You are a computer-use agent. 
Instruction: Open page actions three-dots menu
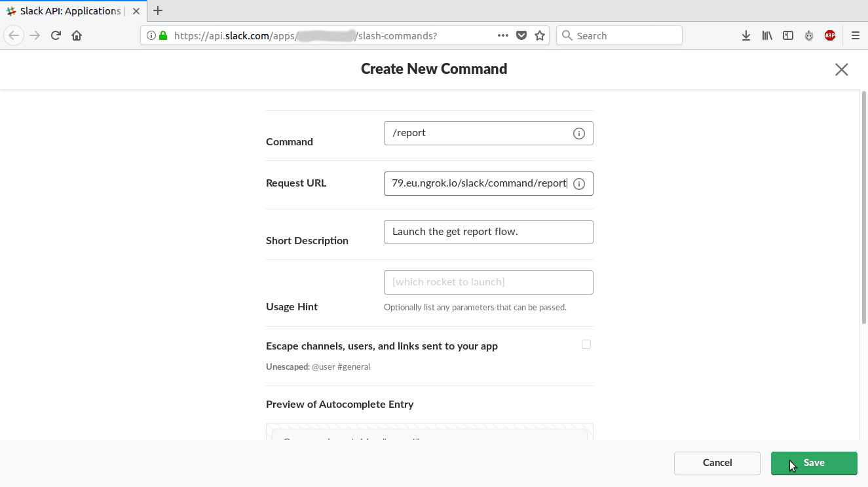502,35
